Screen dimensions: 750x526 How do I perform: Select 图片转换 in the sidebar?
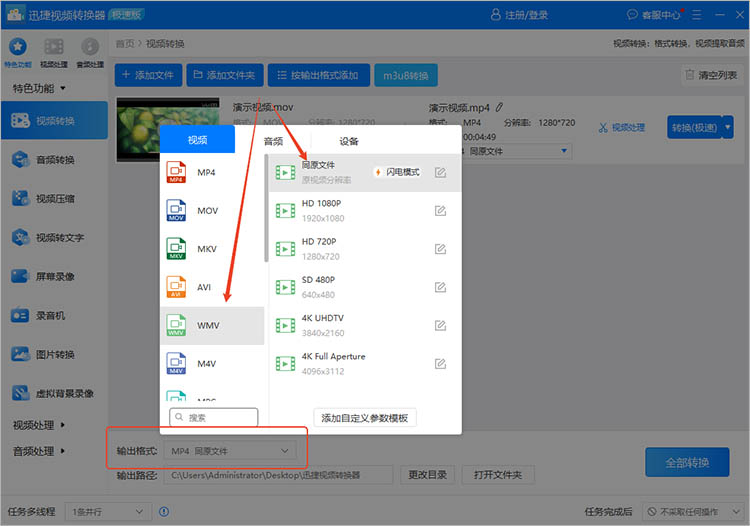(x=55, y=354)
